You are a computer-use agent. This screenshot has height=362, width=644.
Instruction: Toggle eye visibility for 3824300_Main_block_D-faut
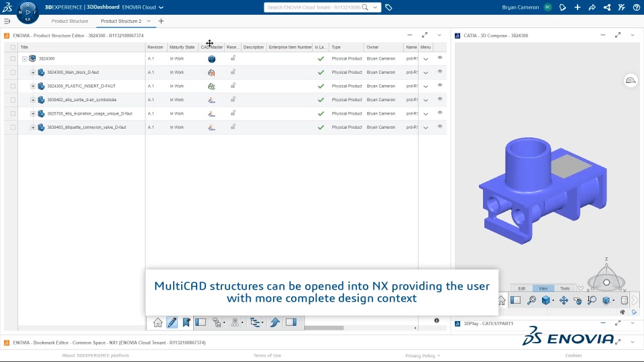pos(440,72)
